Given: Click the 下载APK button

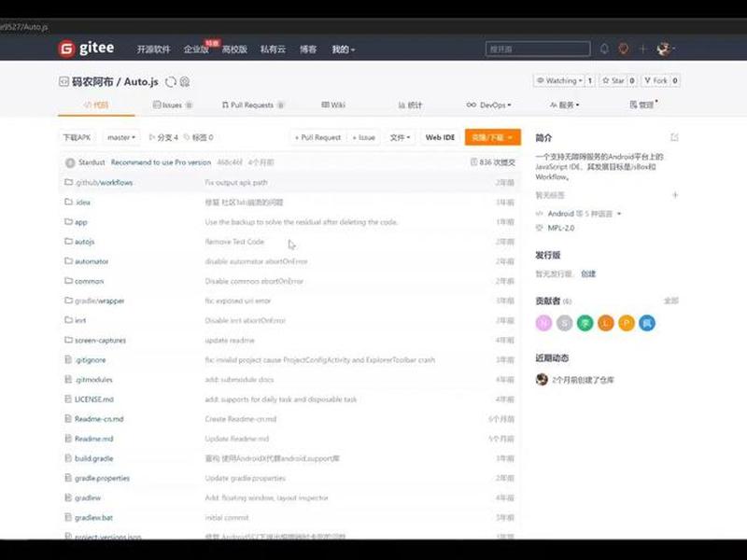Looking at the screenshot, I should pos(78,137).
